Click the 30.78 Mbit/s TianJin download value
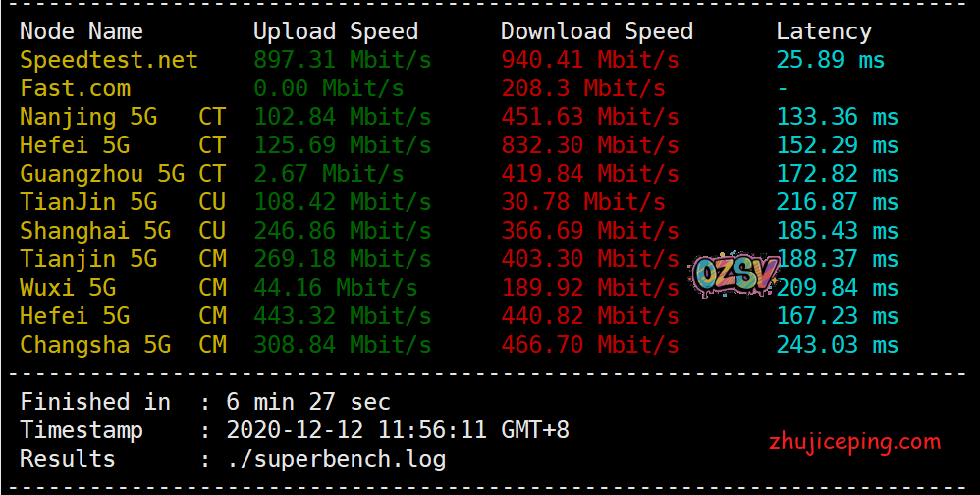 coord(583,202)
